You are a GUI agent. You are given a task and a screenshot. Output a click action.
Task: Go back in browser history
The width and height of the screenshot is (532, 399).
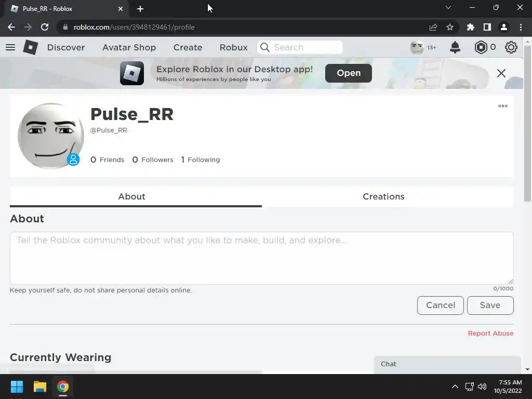pyautogui.click(x=11, y=27)
